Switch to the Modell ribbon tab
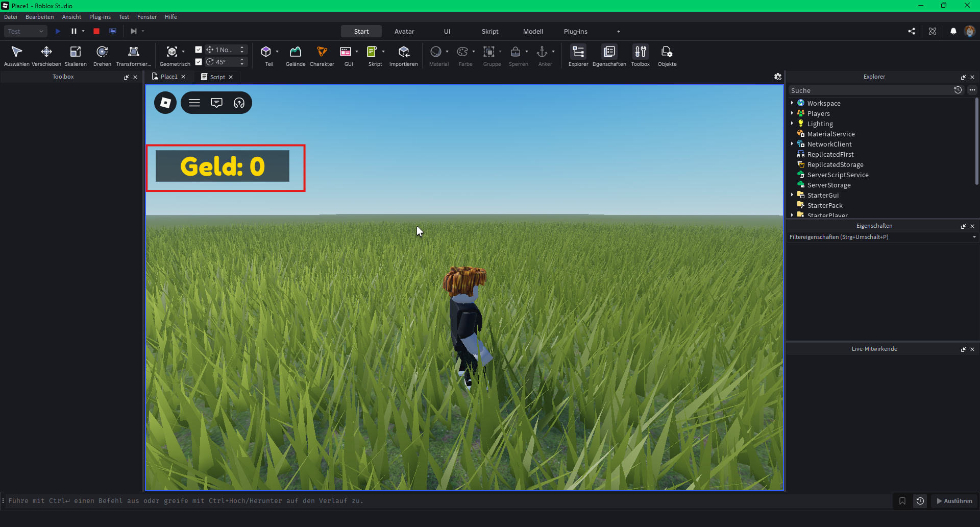 point(533,31)
